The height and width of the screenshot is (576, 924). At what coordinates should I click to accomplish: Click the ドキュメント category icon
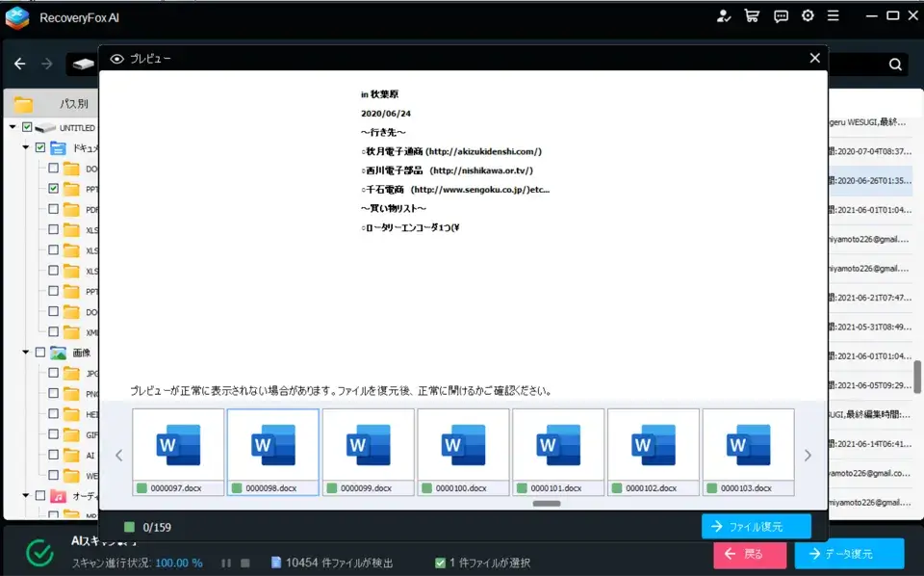58,147
